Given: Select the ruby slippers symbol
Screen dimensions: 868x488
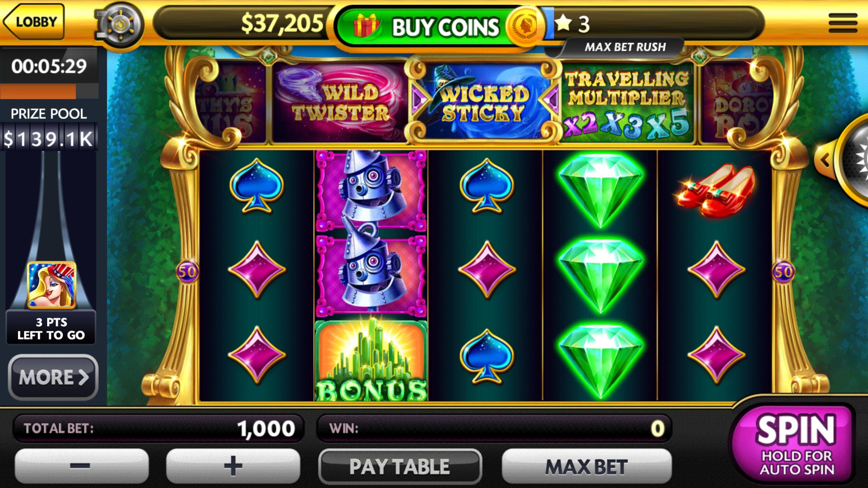Looking at the screenshot, I should (x=716, y=190).
